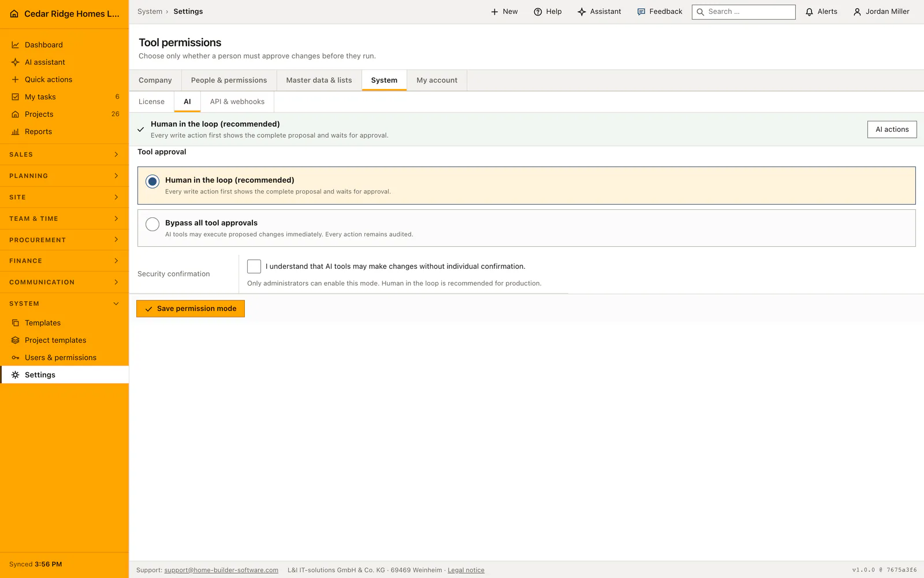Open the Dashboard chart icon
924x578 pixels.
click(x=16, y=45)
